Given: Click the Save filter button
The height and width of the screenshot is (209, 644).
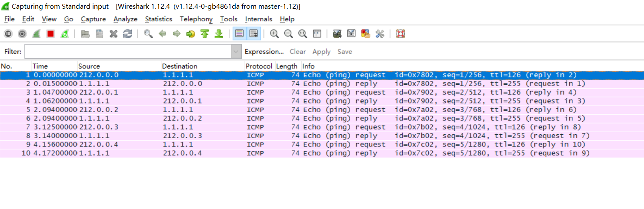Looking at the screenshot, I should [345, 52].
